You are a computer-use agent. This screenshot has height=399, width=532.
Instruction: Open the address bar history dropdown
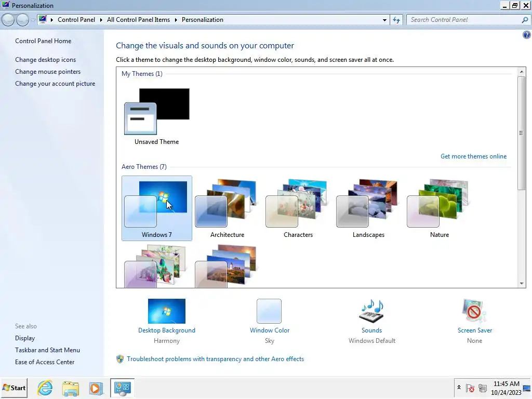[384, 20]
